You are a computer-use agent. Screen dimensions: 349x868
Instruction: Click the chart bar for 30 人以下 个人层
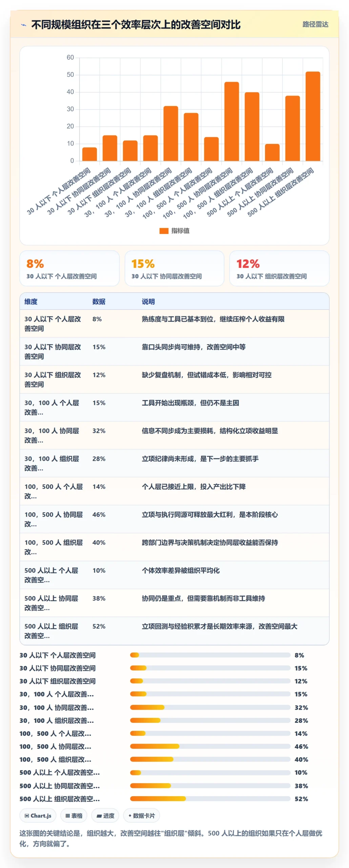(x=89, y=154)
